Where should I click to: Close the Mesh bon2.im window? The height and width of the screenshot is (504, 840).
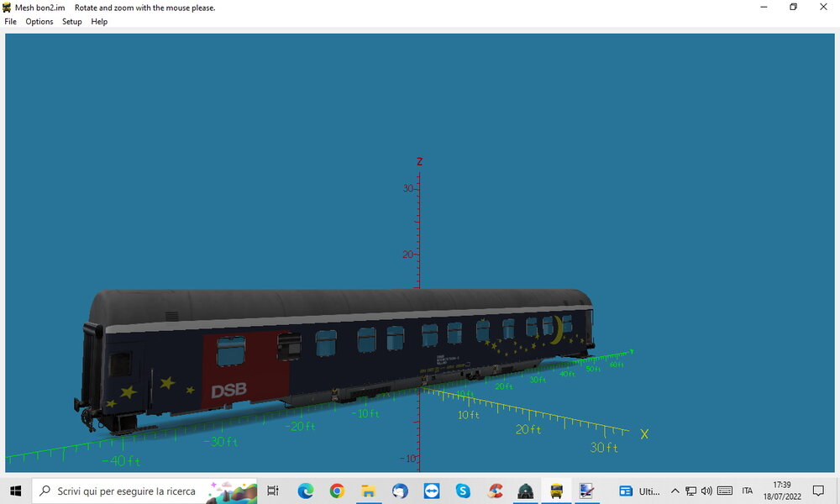coord(823,7)
